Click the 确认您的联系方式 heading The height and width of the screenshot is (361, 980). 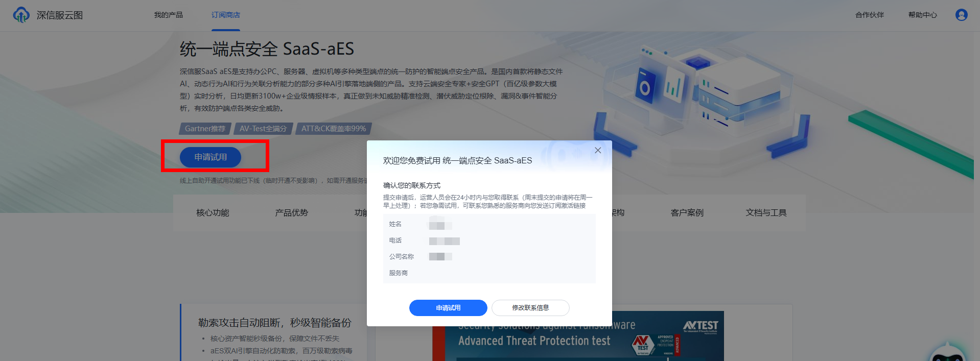point(412,185)
